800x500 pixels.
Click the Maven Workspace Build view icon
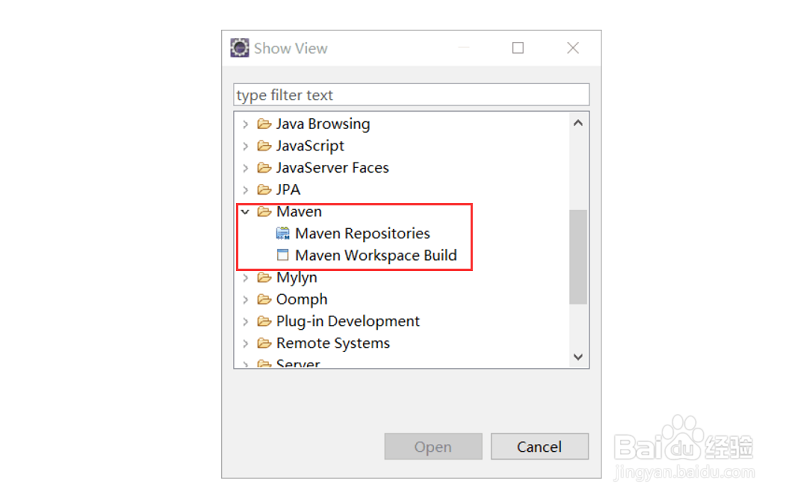[x=283, y=256]
